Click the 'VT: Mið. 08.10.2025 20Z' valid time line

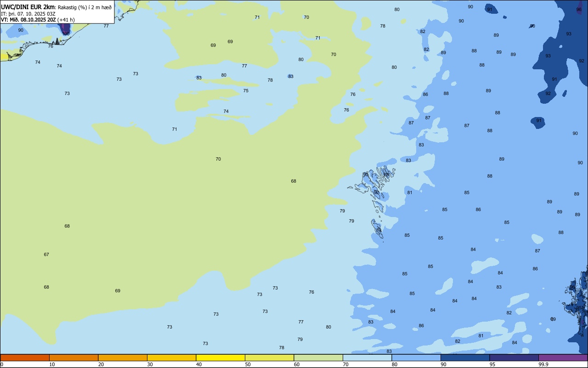point(28,20)
